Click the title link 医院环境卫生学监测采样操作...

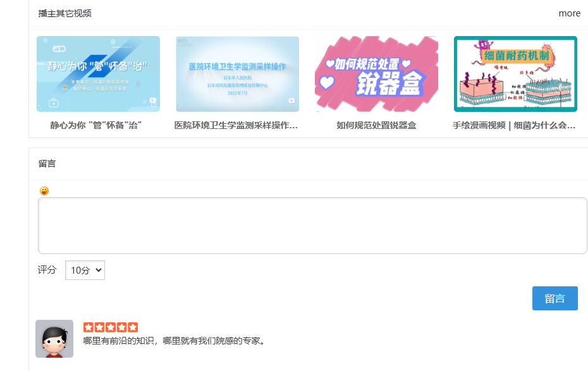coord(236,125)
